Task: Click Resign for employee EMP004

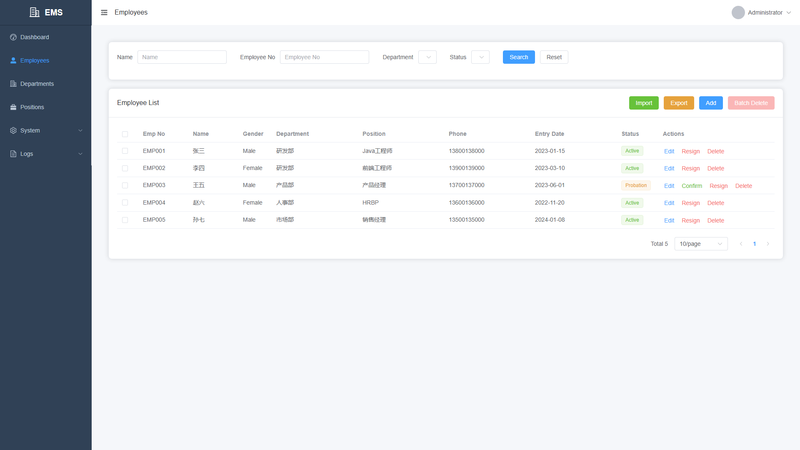Action: click(x=691, y=203)
